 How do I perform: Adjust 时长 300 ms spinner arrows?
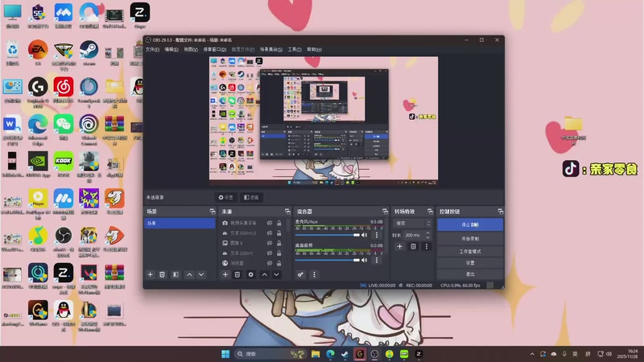pos(427,235)
